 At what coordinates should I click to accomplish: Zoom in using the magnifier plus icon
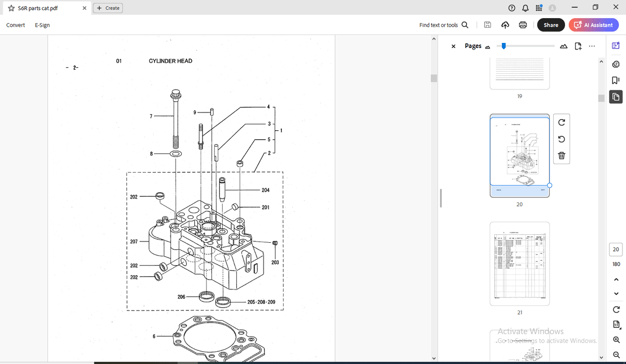[616, 340]
